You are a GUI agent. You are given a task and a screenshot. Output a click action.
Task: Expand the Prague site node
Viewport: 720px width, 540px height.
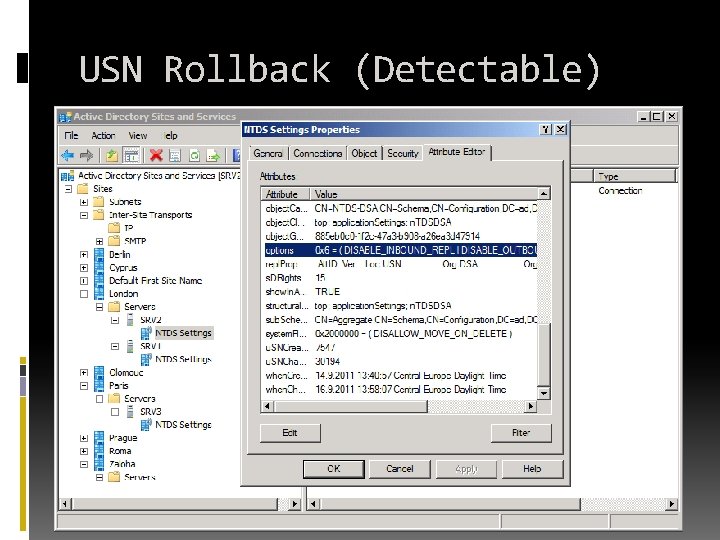click(x=84, y=438)
